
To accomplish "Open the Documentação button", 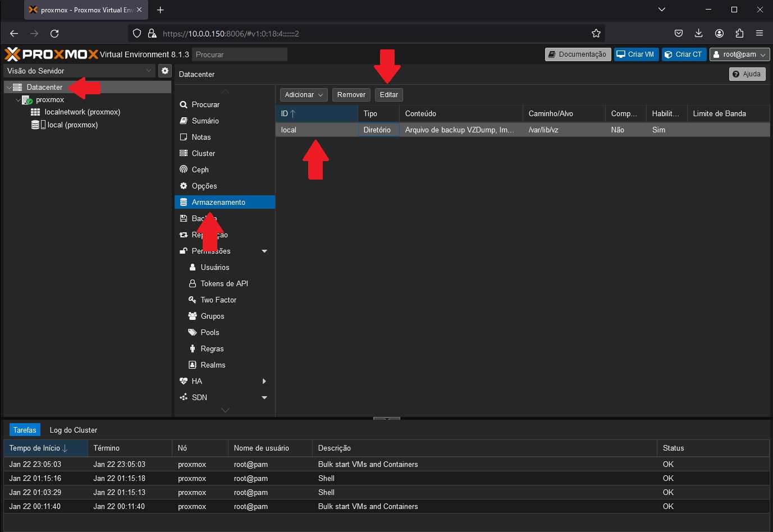I will (578, 54).
